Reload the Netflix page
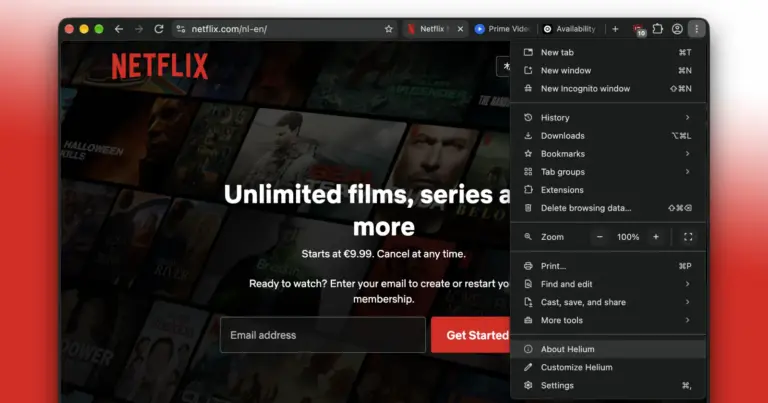The image size is (768, 403). [x=159, y=29]
